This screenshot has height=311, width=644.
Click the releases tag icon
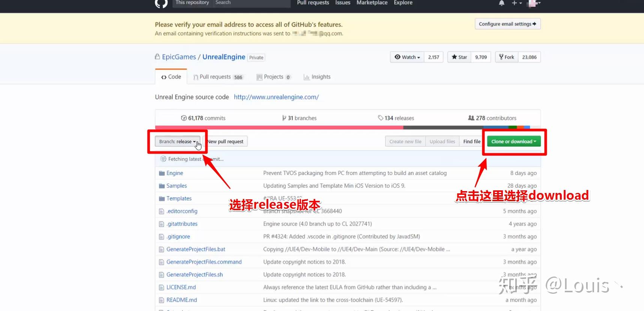[381, 118]
